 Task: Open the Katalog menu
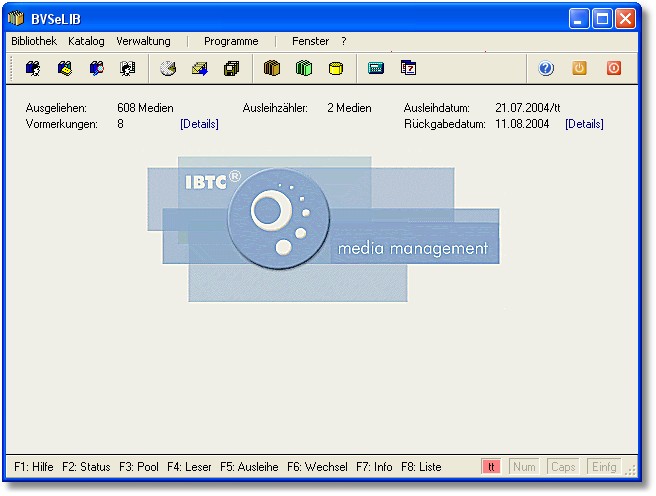(x=86, y=41)
